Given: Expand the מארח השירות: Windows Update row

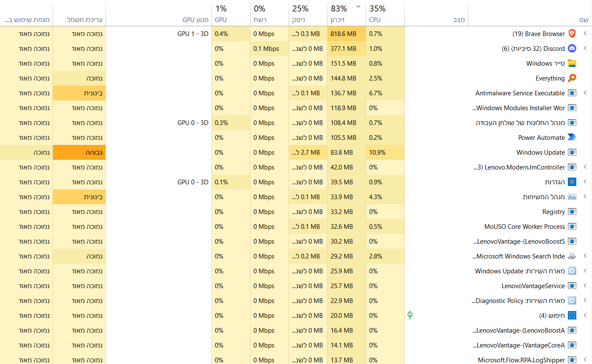Looking at the screenshot, I should [585, 271].
